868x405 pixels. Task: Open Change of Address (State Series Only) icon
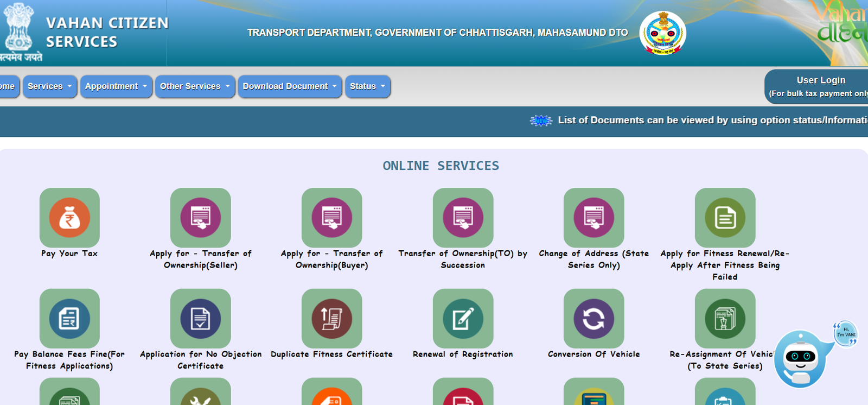click(x=594, y=218)
